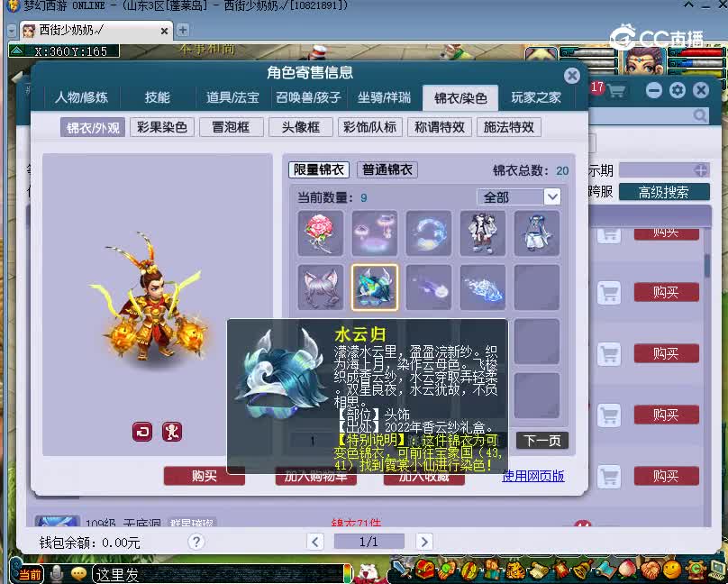Image resolution: width=728 pixels, height=584 pixels.
Task: Click the computer monitor icon in bottom toolbar
Action: click(717, 570)
